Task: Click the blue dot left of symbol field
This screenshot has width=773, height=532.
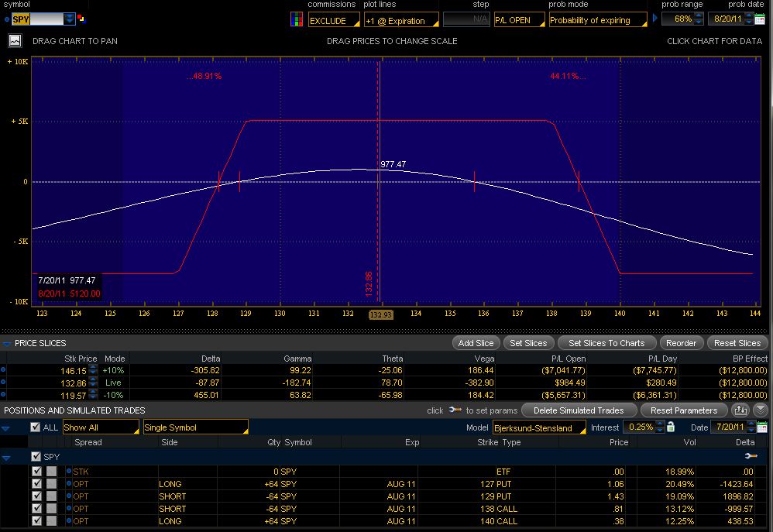Action: 6,19
